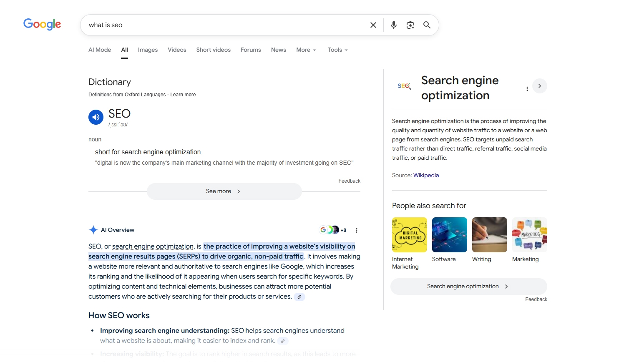Click the Google logo
Viewport: 644px width, 362px height.
click(42, 24)
